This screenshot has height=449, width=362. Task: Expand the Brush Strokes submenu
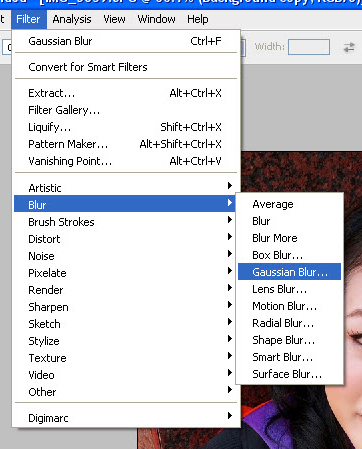pyautogui.click(x=126, y=222)
